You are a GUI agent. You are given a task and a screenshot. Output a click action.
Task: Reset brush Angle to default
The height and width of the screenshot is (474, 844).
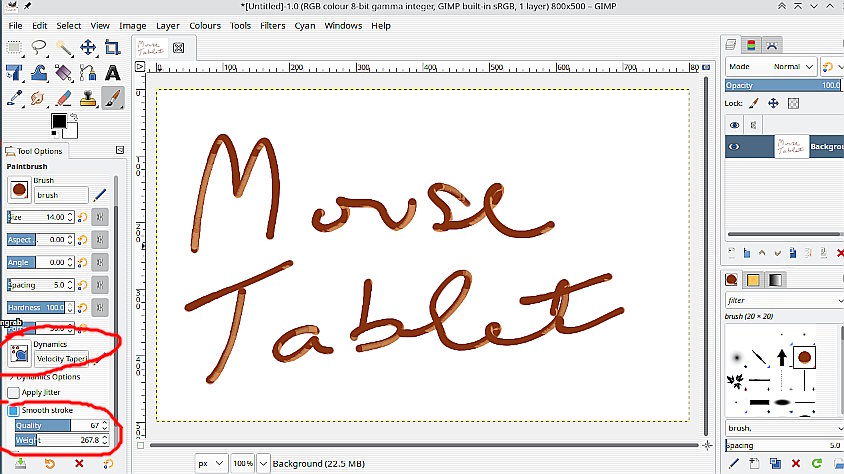coord(82,263)
